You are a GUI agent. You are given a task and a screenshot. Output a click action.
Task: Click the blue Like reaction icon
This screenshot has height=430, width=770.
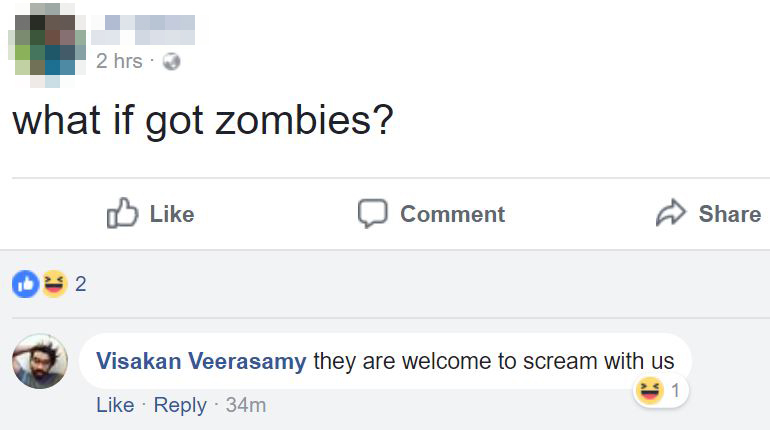[x=24, y=284]
